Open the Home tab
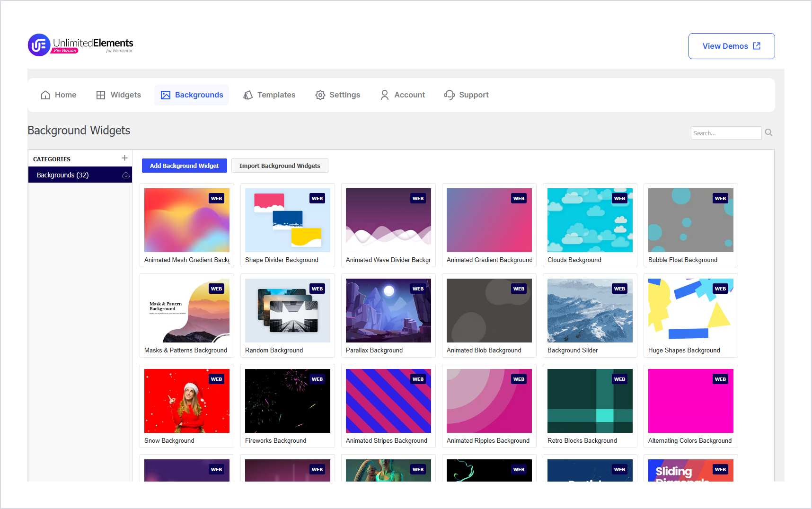Image resolution: width=812 pixels, height=509 pixels. (x=59, y=95)
